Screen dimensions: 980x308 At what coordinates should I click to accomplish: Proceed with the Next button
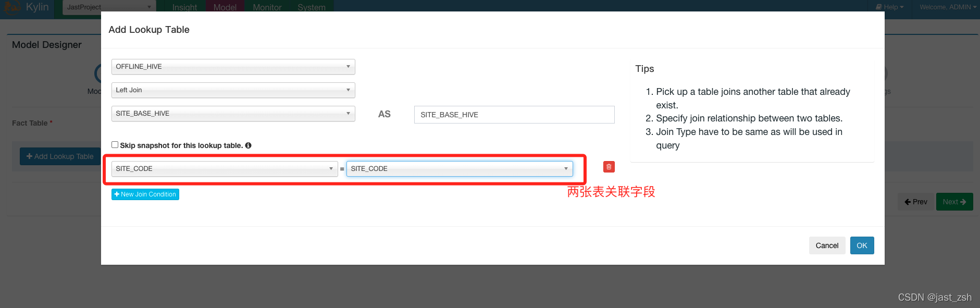tap(954, 202)
